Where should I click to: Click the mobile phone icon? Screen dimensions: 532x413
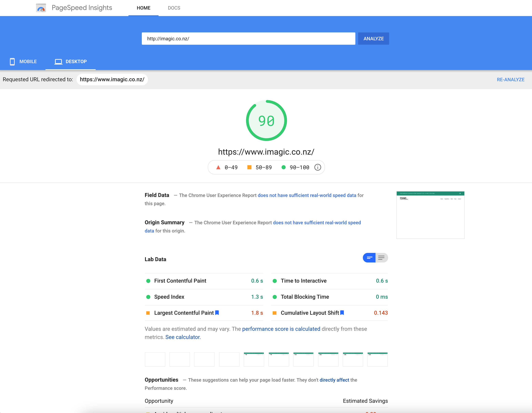click(12, 62)
